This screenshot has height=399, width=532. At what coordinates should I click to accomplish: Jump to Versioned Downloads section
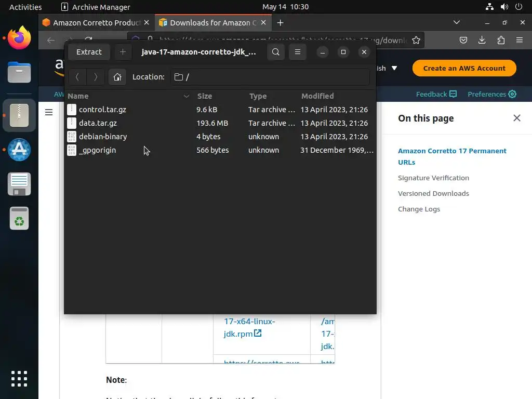tap(433, 193)
